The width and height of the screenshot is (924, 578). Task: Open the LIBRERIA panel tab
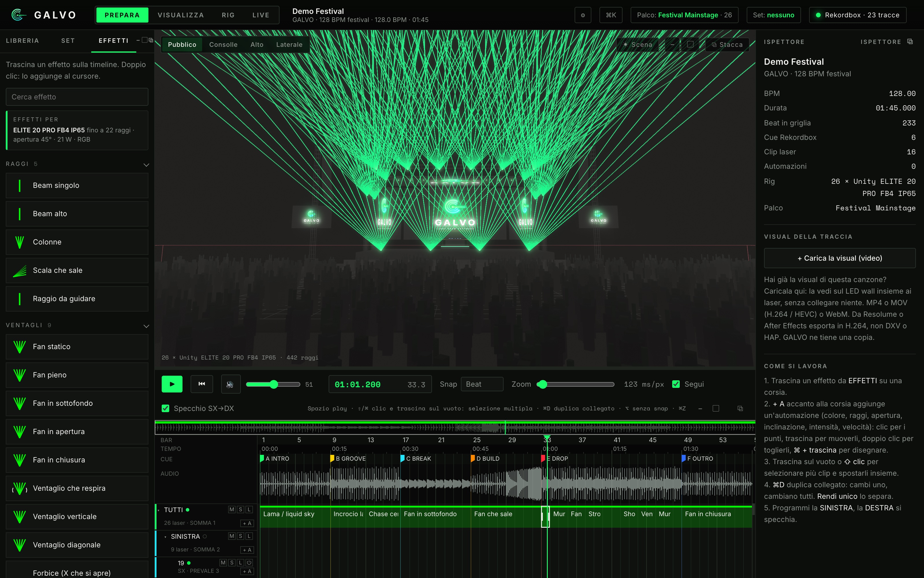point(23,41)
